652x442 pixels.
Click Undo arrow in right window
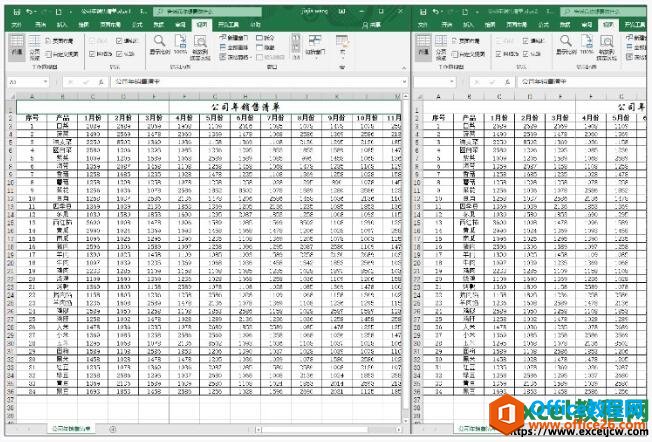click(436, 12)
